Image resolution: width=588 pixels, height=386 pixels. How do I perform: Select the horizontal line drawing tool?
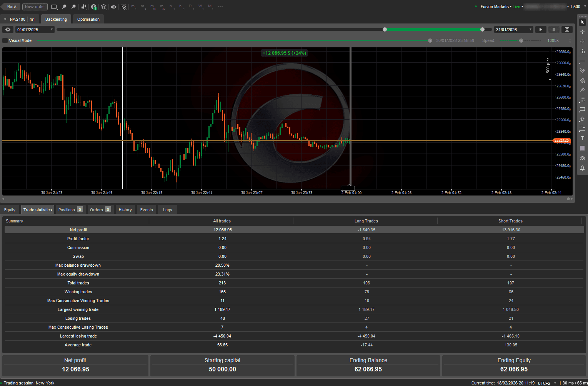tap(582, 61)
